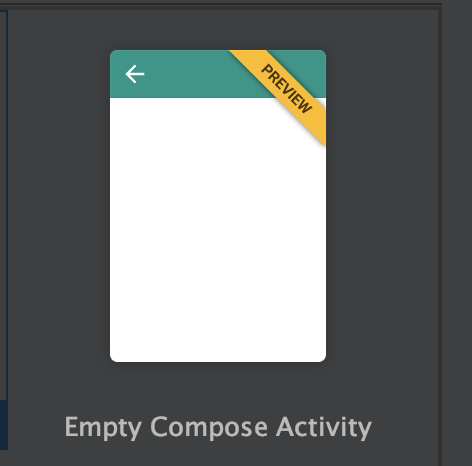Select the Empty Compose Activity thumbnail
This screenshot has width=472, height=466.
tap(218, 206)
